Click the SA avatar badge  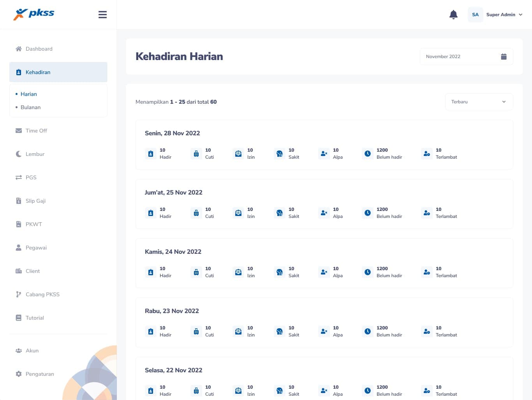475,14
